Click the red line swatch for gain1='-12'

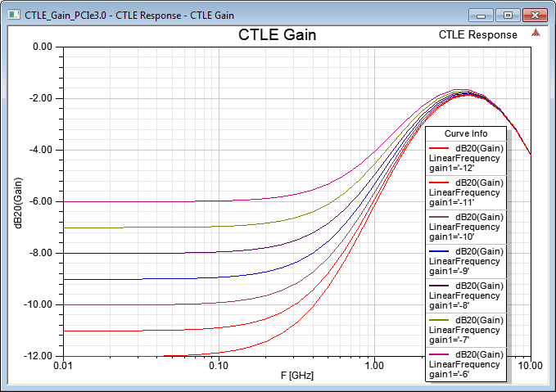pos(439,148)
